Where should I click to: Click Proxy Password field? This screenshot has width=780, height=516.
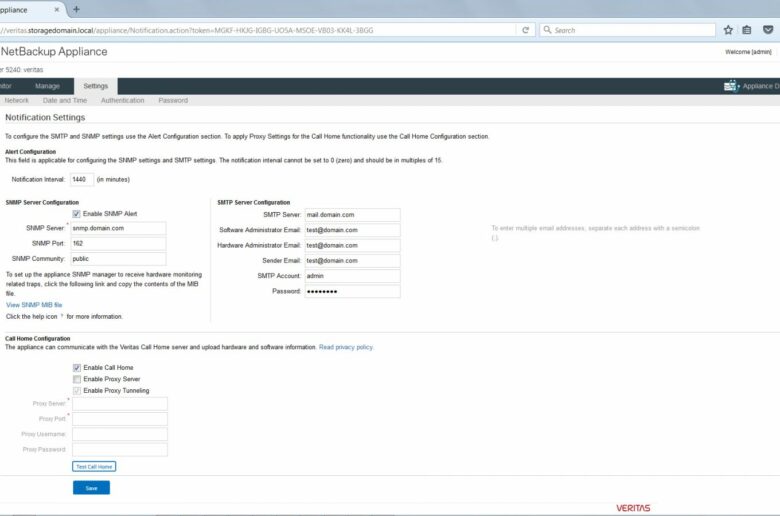point(120,450)
